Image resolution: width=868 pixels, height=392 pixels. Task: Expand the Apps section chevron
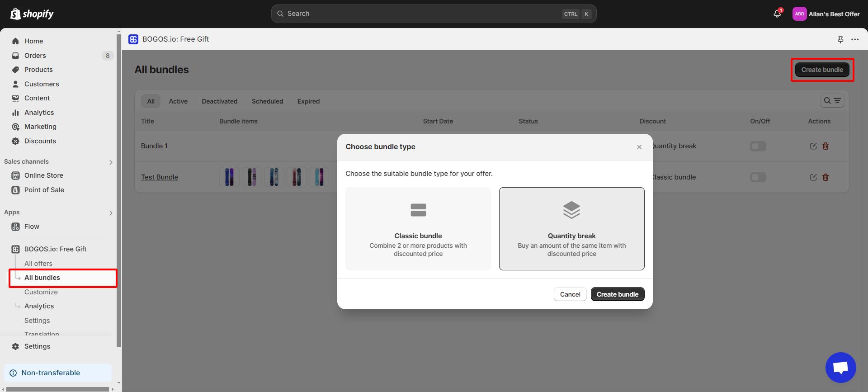111,213
